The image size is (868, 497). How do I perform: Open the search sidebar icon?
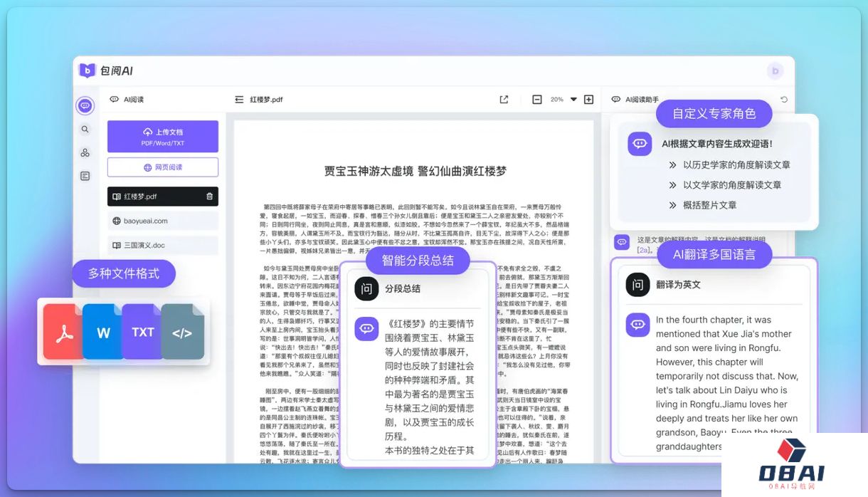85,130
